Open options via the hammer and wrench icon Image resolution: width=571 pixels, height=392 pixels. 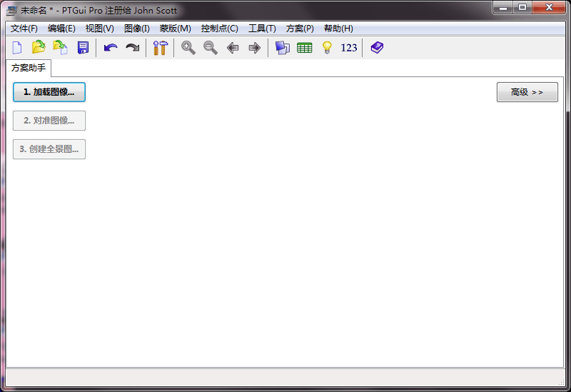160,48
